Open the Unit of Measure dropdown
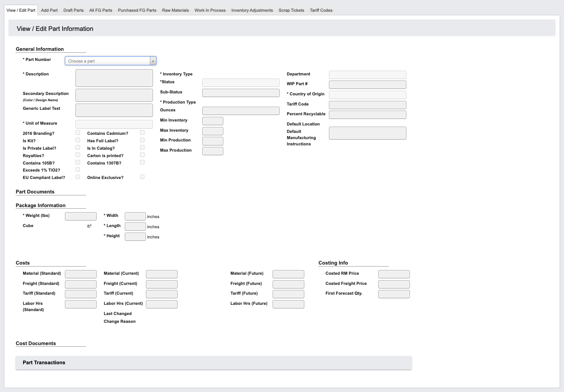 [x=114, y=125]
